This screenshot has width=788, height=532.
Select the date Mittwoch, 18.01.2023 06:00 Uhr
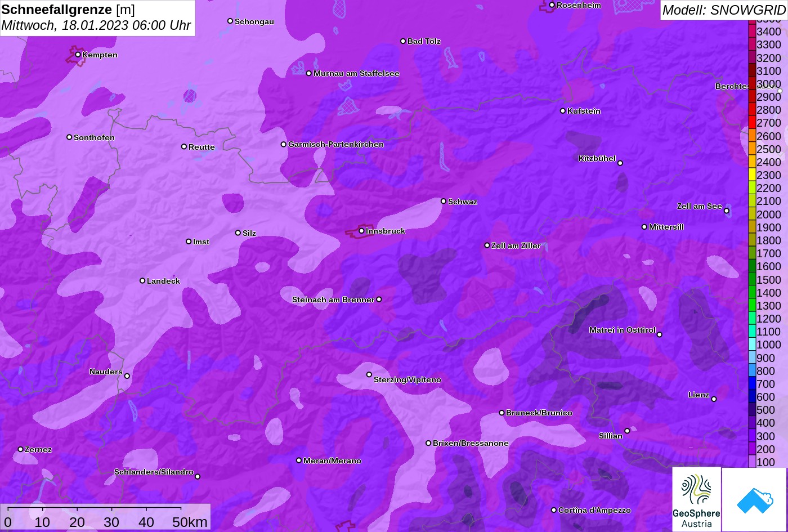click(x=96, y=25)
